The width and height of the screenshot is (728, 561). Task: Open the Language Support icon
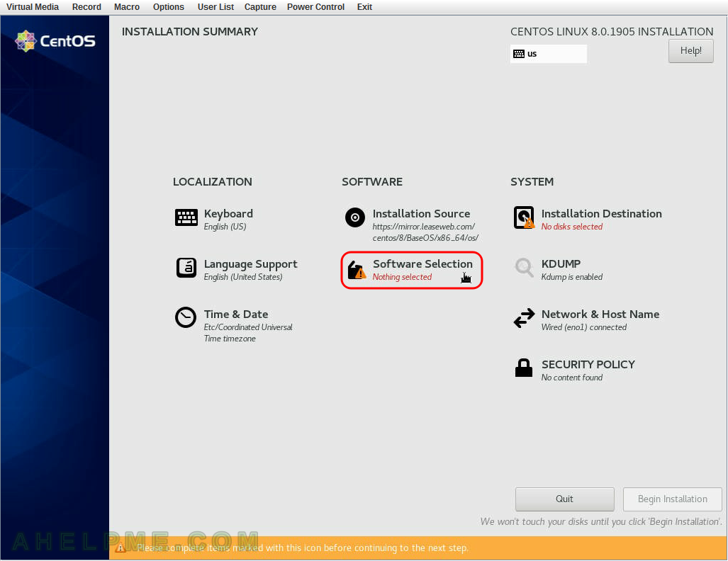tap(186, 268)
